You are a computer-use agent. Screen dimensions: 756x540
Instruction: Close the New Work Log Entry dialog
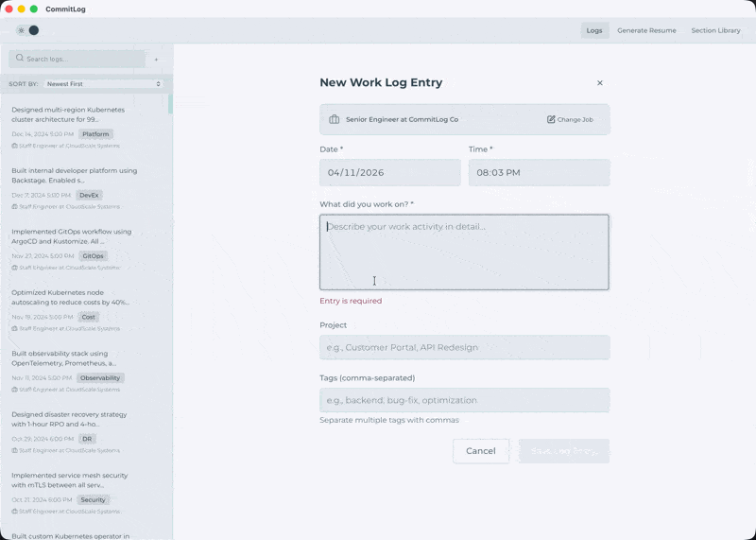pyautogui.click(x=600, y=83)
